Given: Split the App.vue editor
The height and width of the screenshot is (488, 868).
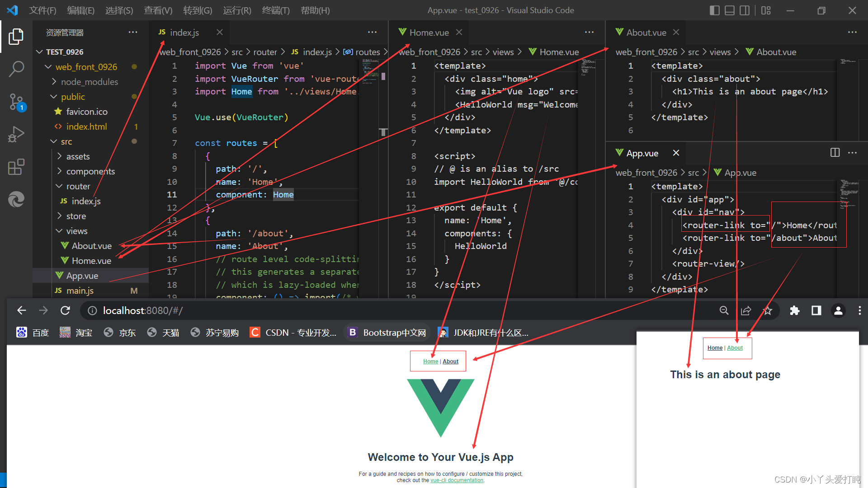Looking at the screenshot, I should point(835,153).
